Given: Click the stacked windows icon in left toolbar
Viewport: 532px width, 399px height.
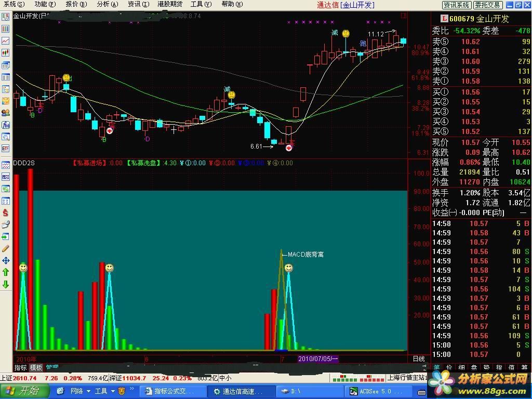Looking at the screenshot, I should [5, 65].
